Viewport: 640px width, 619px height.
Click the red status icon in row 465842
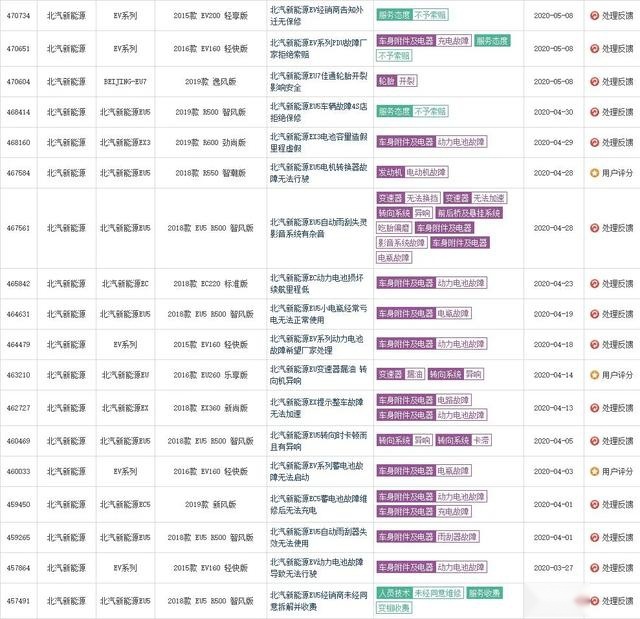coord(594,284)
